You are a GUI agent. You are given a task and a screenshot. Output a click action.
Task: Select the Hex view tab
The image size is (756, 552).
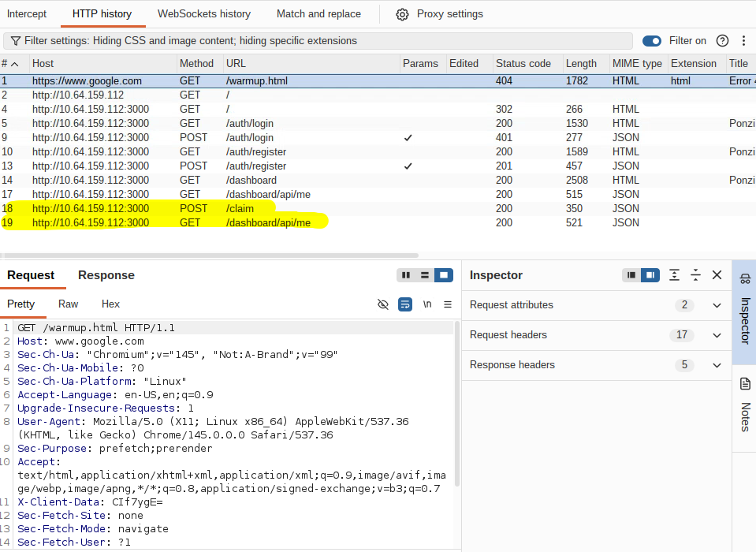click(110, 304)
